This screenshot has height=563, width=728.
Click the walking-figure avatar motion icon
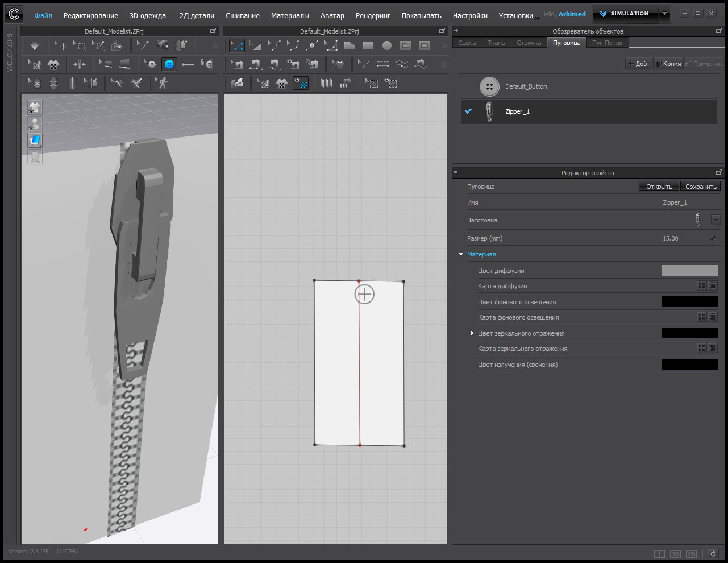tap(163, 84)
